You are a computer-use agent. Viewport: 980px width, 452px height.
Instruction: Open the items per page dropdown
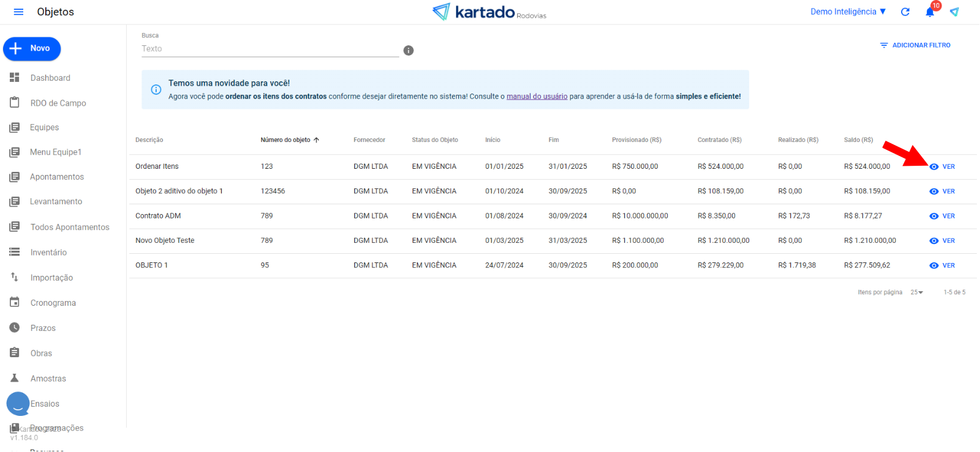tap(916, 292)
